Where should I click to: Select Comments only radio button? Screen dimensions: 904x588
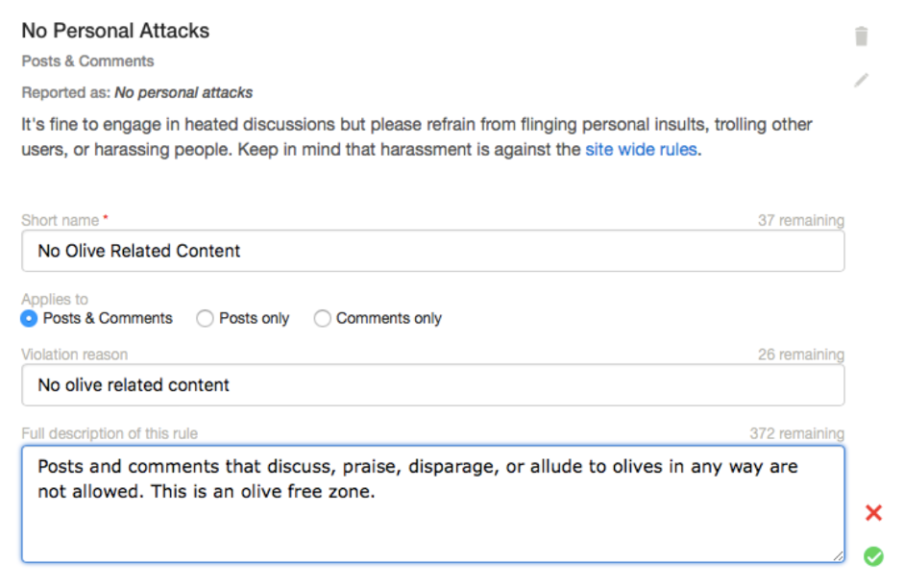(322, 318)
